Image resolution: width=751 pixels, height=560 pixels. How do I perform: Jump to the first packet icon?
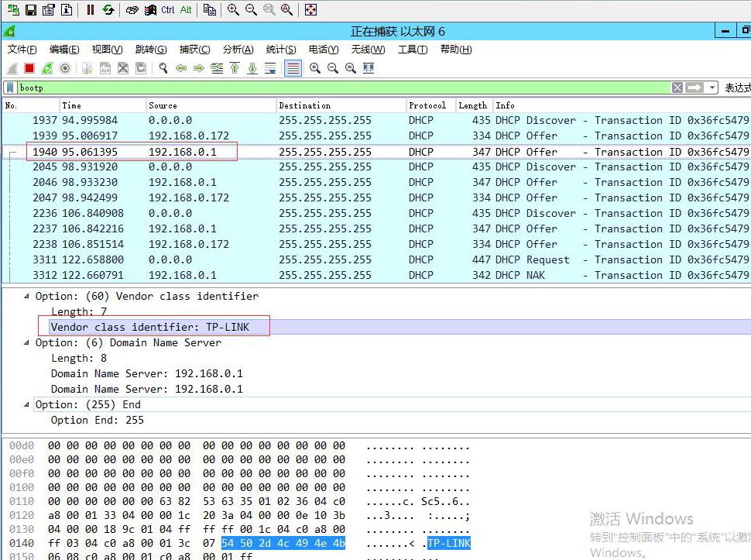(x=235, y=68)
